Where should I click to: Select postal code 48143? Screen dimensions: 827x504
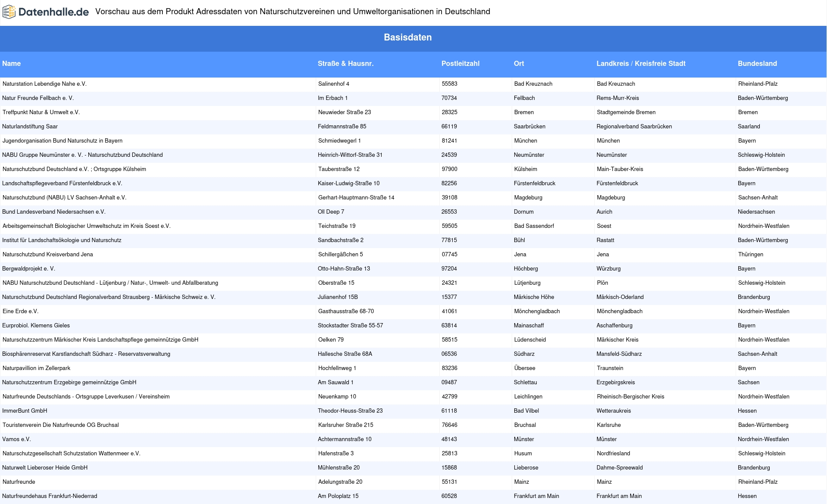pyautogui.click(x=449, y=439)
